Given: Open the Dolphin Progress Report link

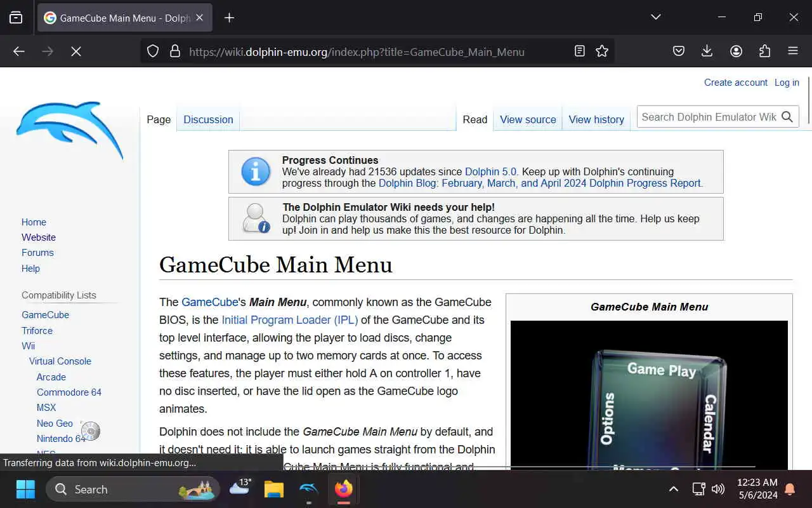Looking at the screenshot, I should coord(540,183).
